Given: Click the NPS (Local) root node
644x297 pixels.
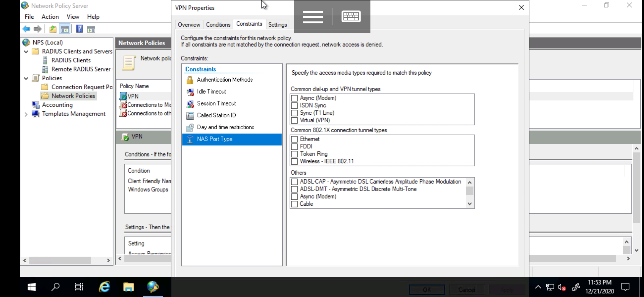Looking at the screenshot, I should coord(48,42).
